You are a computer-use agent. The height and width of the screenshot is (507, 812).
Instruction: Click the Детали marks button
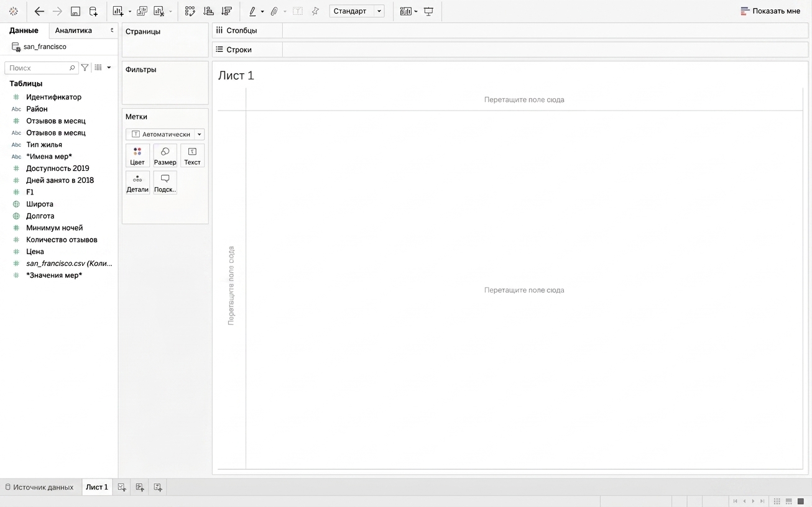(x=137, y=183)
